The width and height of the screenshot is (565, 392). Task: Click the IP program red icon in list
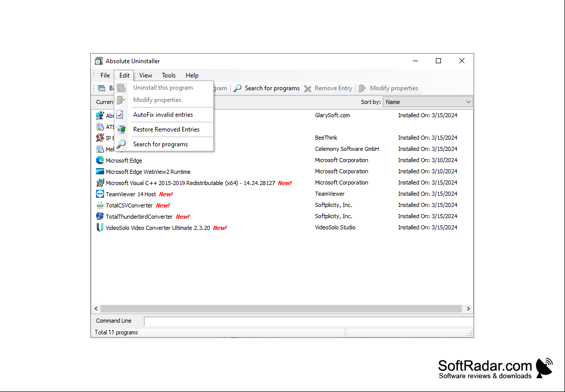(x=100, y=138)
